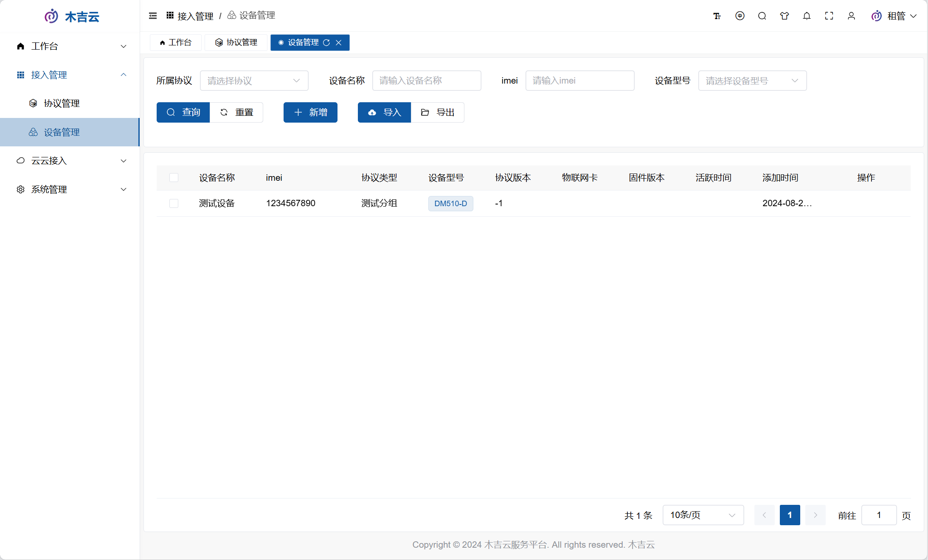Expand the 系统管理 sidebar menu chevron
928x560 pixels.
124,189
